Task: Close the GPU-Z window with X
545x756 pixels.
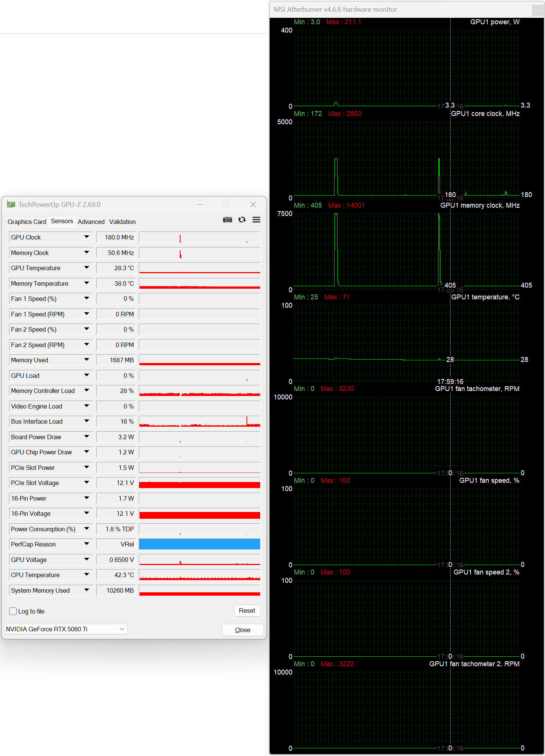Action: (253, 205)
